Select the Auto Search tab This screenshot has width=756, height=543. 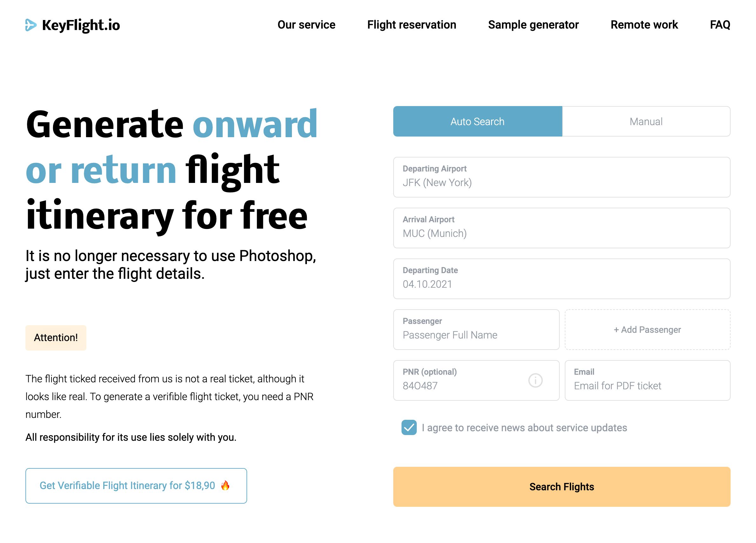pos(477,122)
